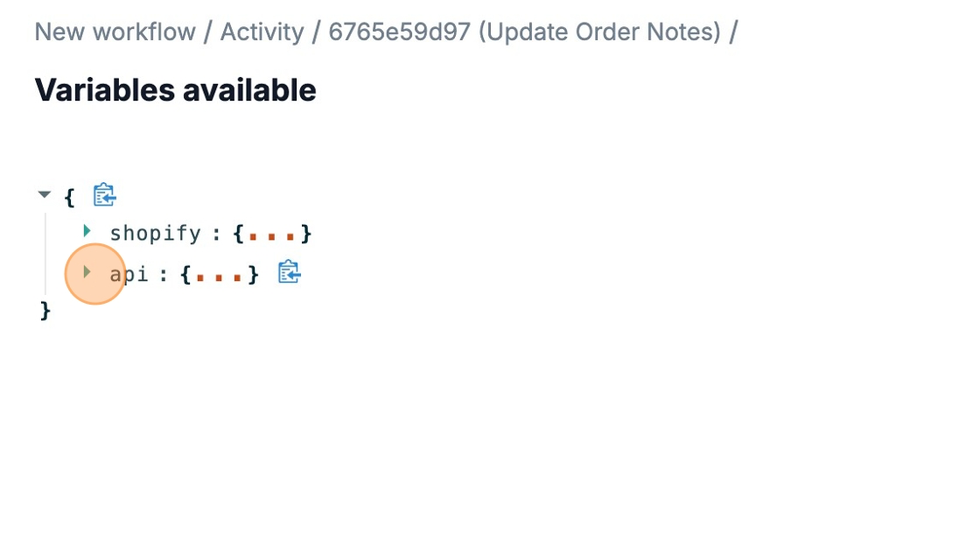Copy the api variable to clipboard
The height and width of the screenshot is (548, 980).
click(289, 272)
